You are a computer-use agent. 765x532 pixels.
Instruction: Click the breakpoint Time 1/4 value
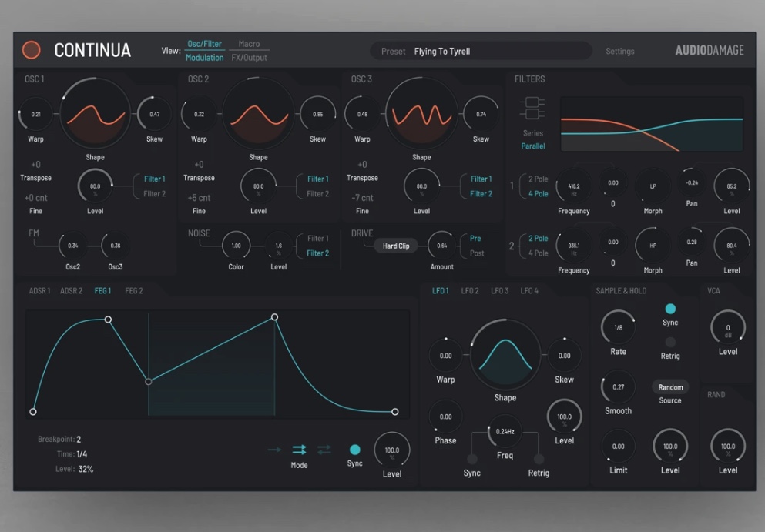tap(82, 454)
